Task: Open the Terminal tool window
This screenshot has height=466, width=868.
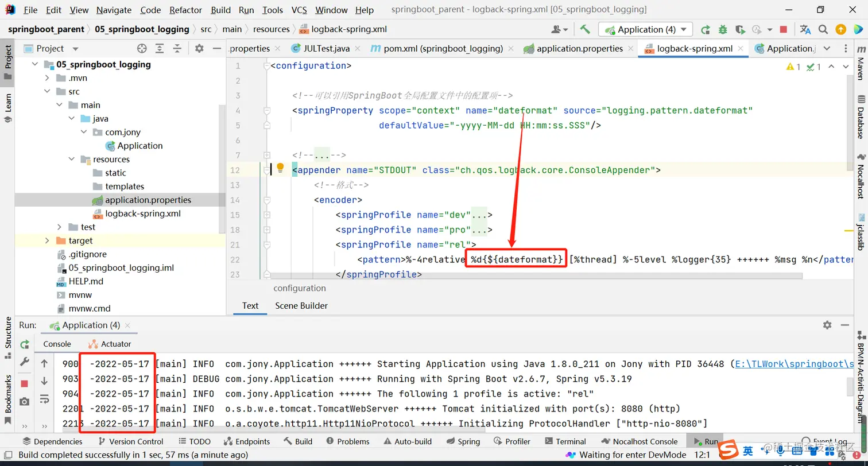Action: (x=565, y=441)
